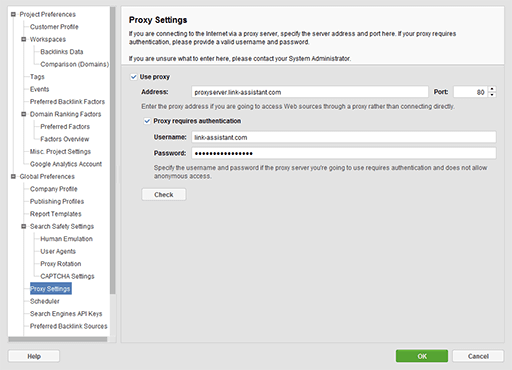Click the proxy Address input field
Image resolution: width=512 pixels, height=370 pixels.
[310, 92]
